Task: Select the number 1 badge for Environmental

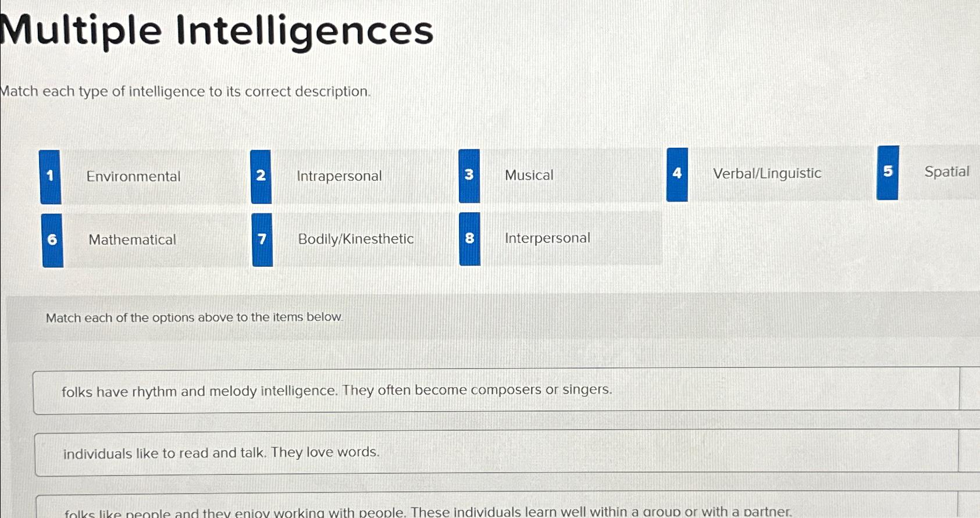Action: (x=51, y=176)
